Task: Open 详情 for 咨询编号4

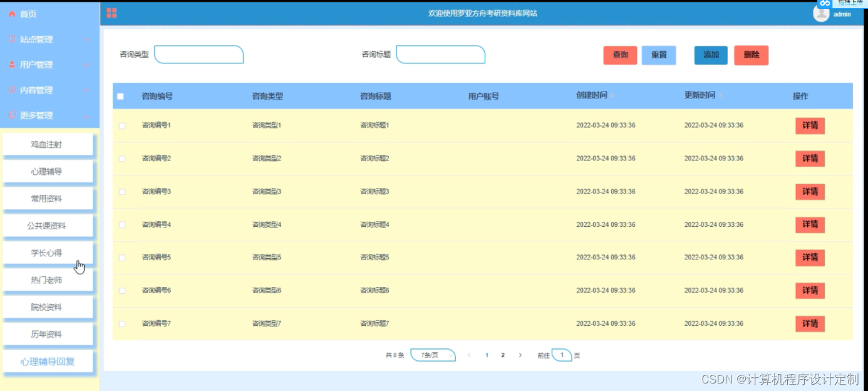Action: pos(810,224)
